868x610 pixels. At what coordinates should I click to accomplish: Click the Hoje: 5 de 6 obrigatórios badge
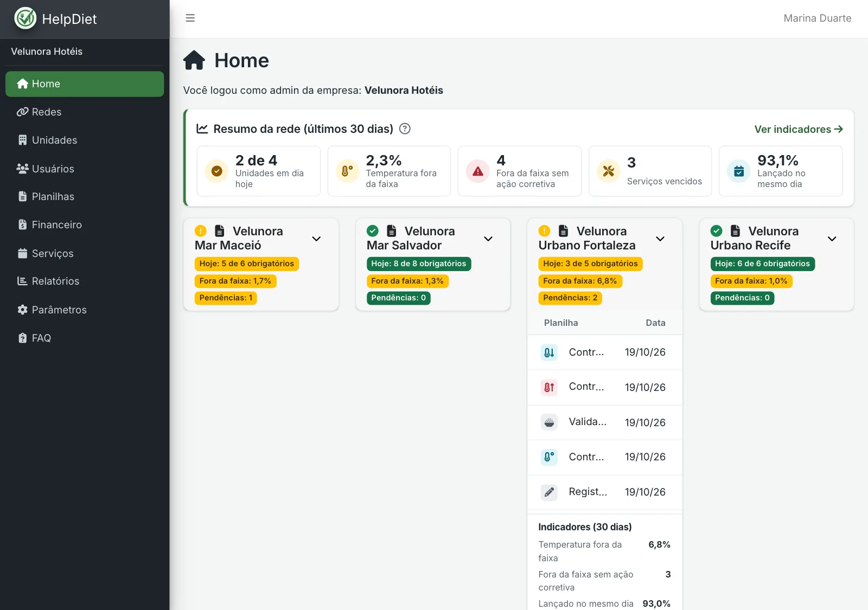(x=246, y=264)
